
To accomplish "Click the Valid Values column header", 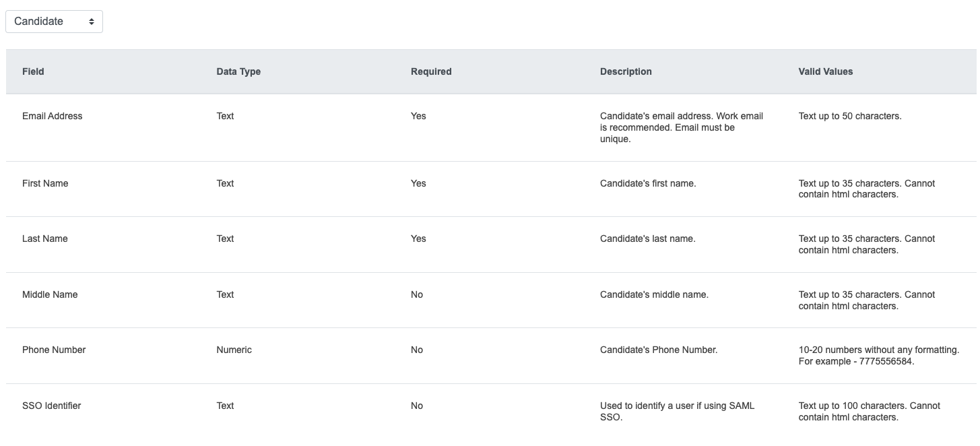I will 825,71.
